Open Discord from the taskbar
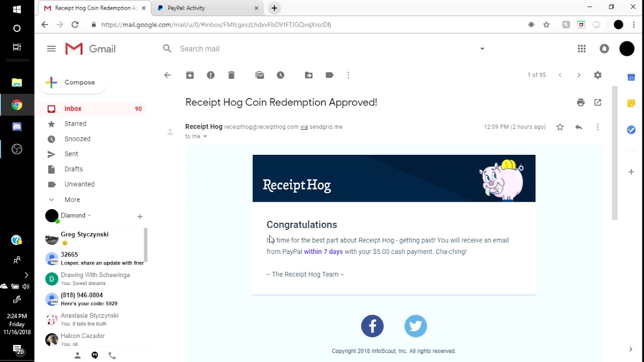This screenshot has width=644, height=362. point(17,127)
